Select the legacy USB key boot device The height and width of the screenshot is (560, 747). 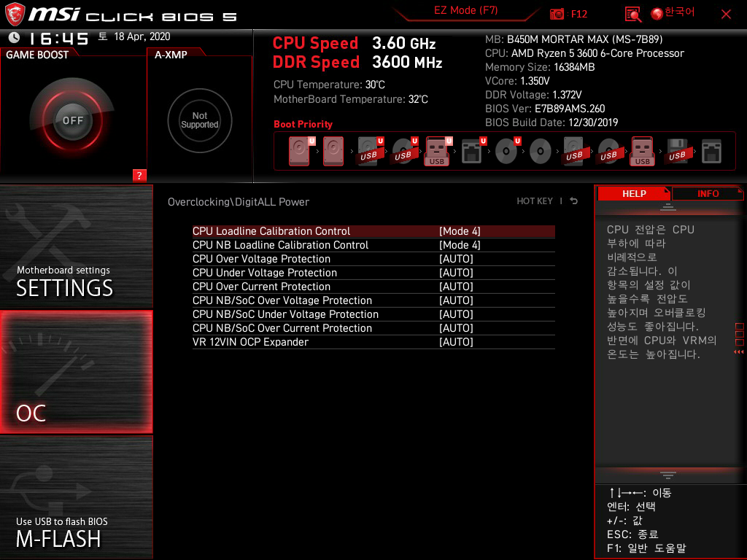(643, 152)
